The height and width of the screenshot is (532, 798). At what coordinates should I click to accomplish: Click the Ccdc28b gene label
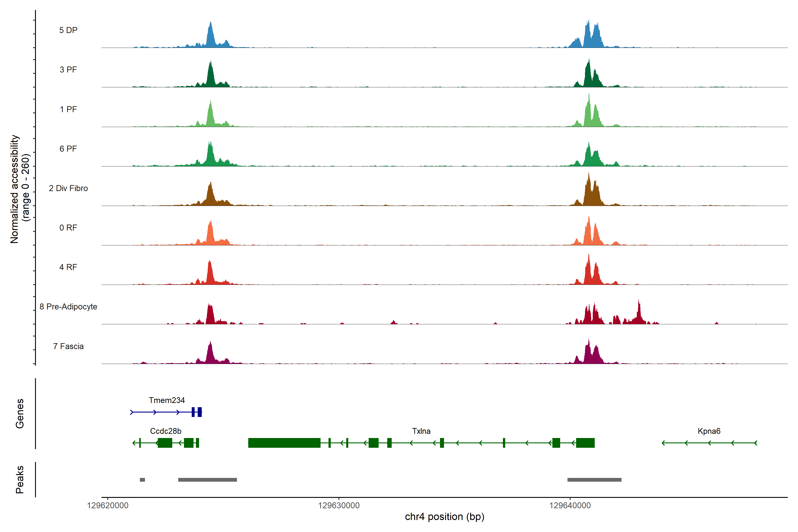[x=166, y=431]
